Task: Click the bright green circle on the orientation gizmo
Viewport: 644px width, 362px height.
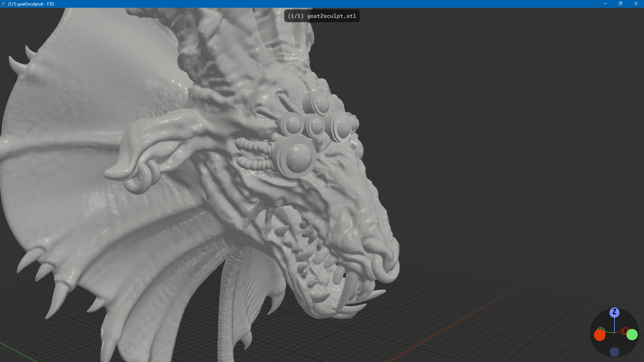Action: tap(632, 334)
